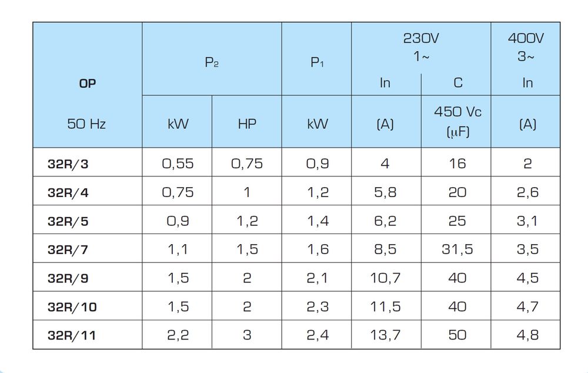Select the 32R/10 model row label
This screenshot has height=373, width=588.
72,307
